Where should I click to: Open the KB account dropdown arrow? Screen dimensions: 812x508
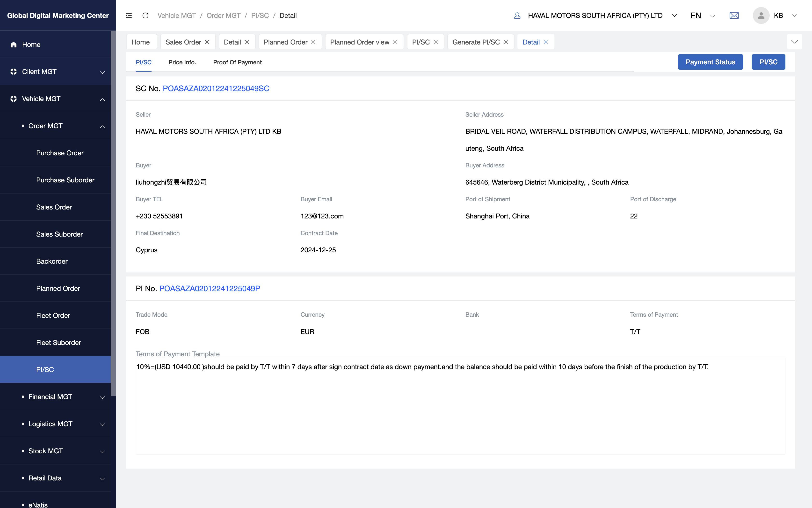[794, 15]
